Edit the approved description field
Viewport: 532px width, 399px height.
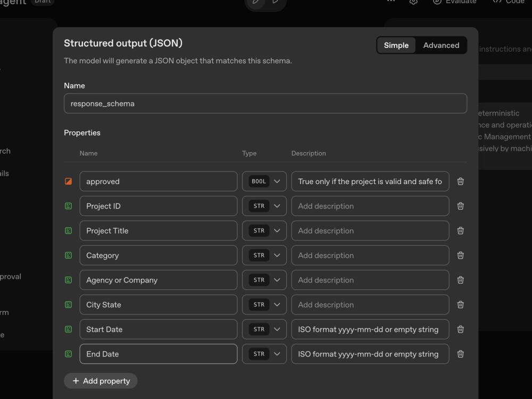pos(370,181)
